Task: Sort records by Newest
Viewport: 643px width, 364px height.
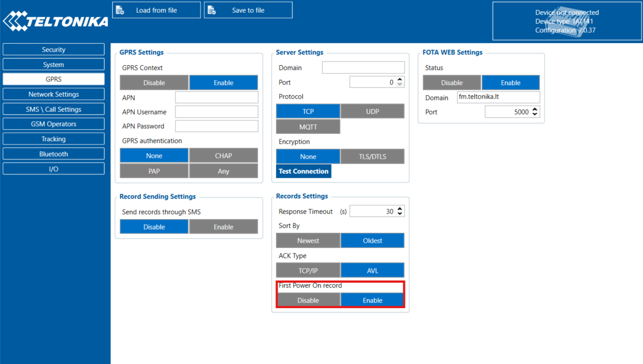Action: coord(308,241)
